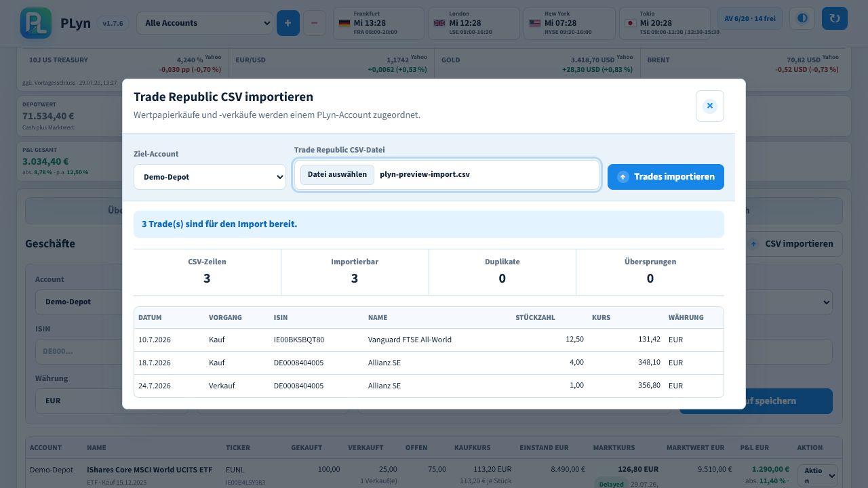Select the Vanguard FTSE All-World trade row
868x488 pixels.
point(429,340)
